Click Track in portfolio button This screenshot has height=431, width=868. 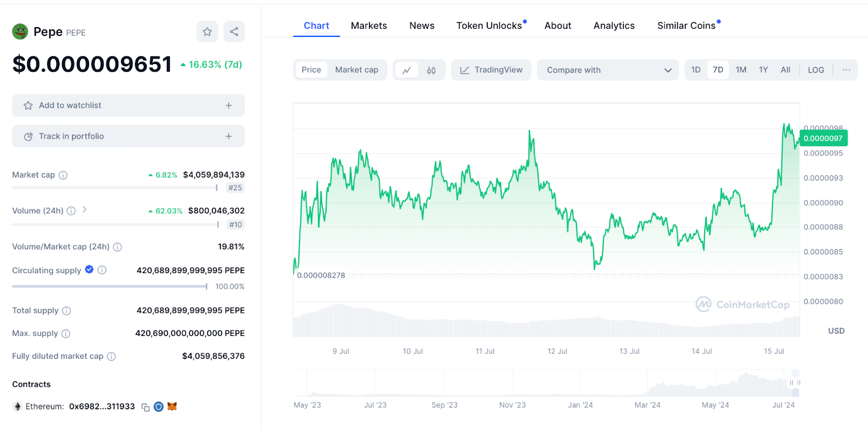click(x=128, y=136)
